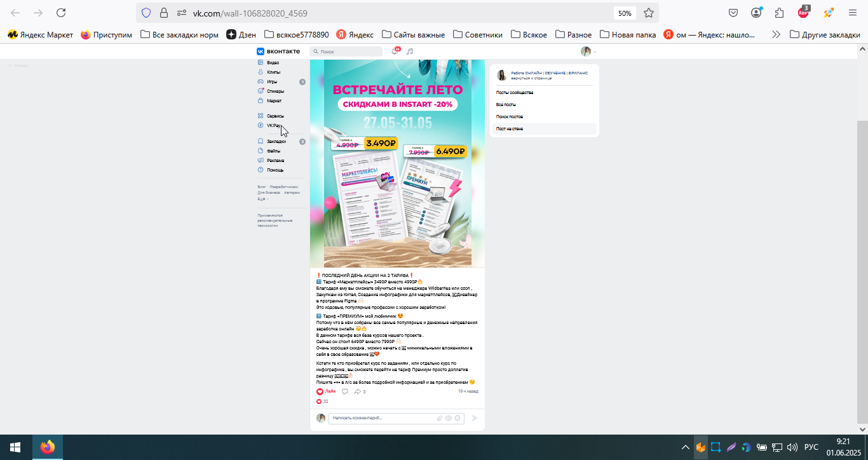Open Windows Start menu

coord(15,447)
